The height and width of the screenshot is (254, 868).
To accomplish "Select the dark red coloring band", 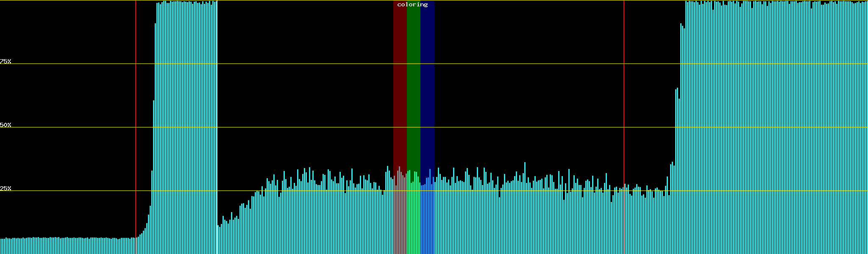I will pyautogui.click(x=400, y=85).
